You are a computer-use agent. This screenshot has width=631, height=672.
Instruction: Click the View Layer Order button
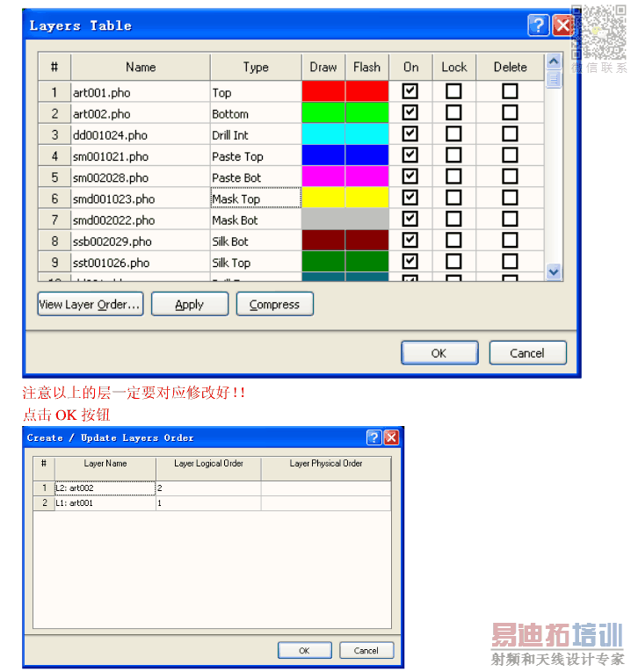(91, 304)
